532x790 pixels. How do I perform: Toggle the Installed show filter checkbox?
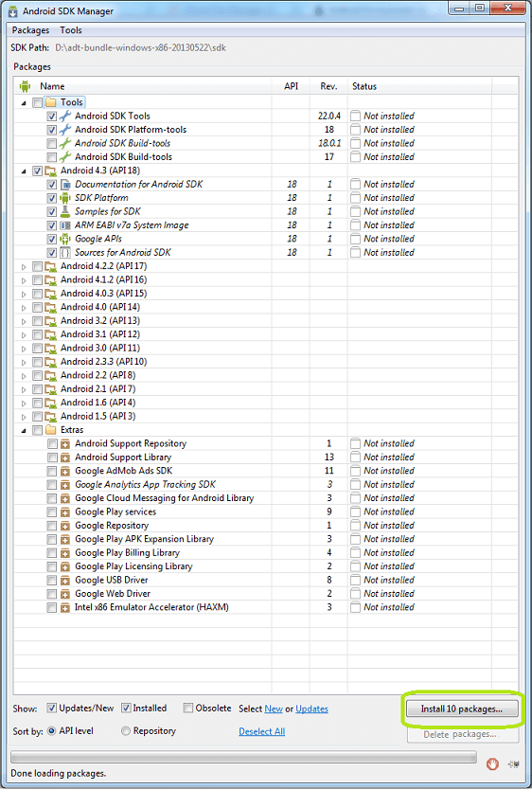(x=126, y=708)
